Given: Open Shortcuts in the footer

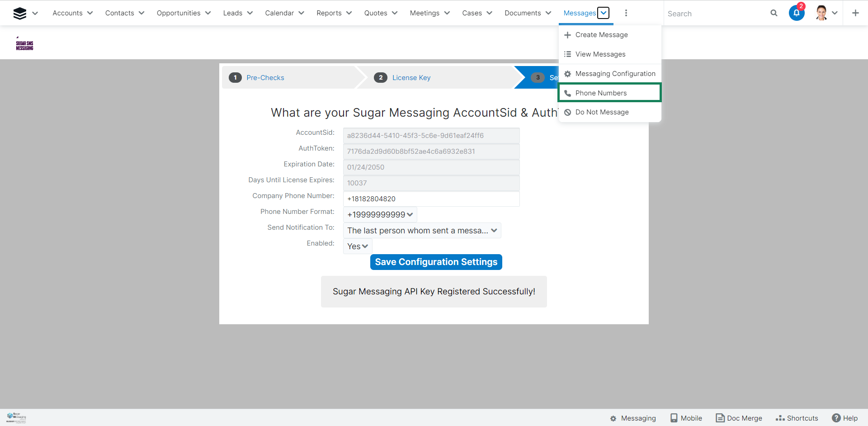Looking at the screenshot, I should (797, 418).
